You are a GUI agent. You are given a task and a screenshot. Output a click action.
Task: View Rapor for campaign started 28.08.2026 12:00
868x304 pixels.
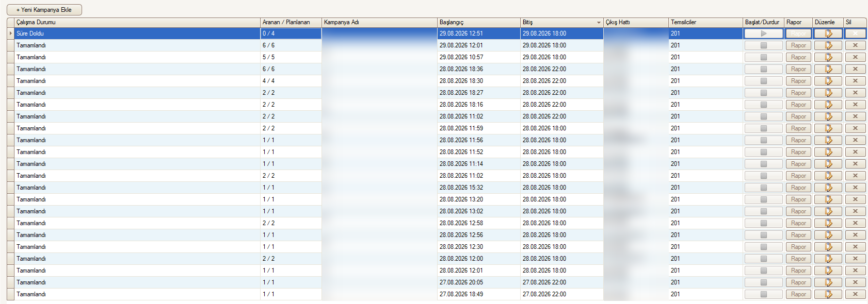(798, 259)
